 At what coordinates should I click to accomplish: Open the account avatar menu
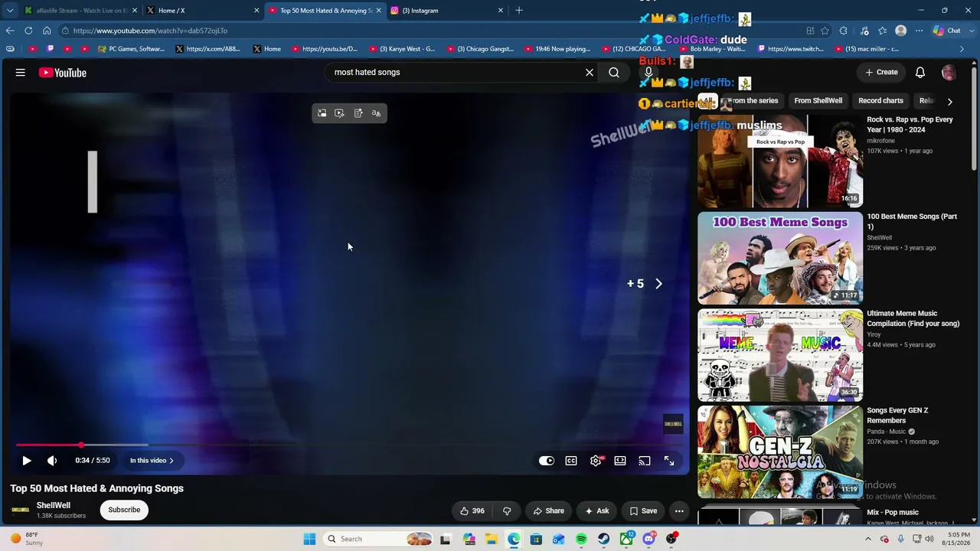[x=949, y=72]
